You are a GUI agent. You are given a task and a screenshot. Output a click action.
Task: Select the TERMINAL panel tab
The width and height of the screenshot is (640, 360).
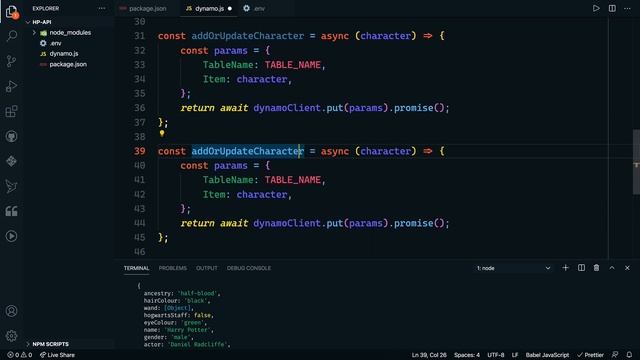[x=136, y=268]
